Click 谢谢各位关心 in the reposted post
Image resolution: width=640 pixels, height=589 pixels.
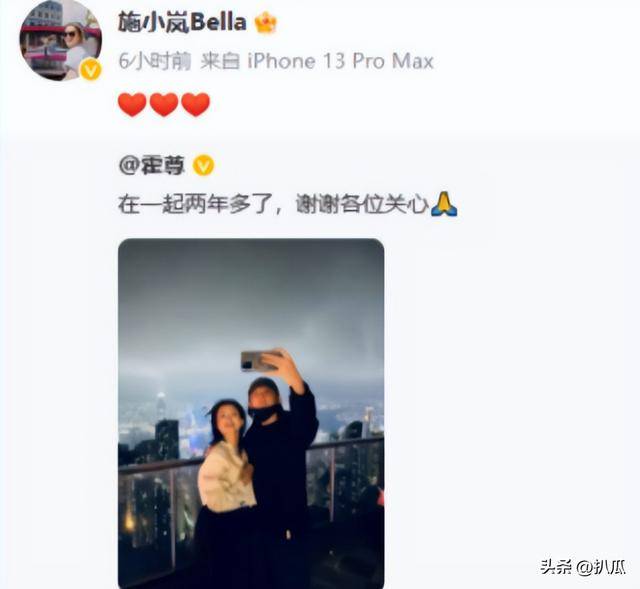tap(362, 204)
